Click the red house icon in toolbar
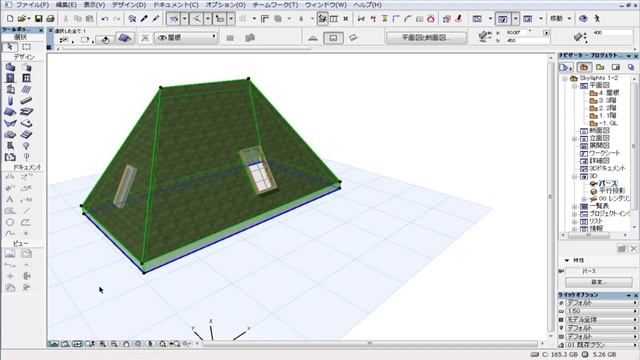The height and width of the screenshot is (360, 640). pyautogui.click(x=431, y=19)
